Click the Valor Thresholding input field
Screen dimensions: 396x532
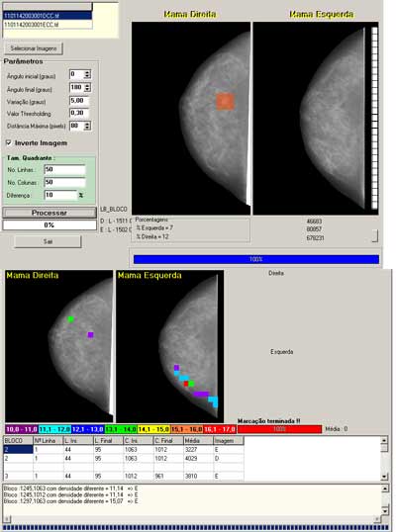point(79,113)
